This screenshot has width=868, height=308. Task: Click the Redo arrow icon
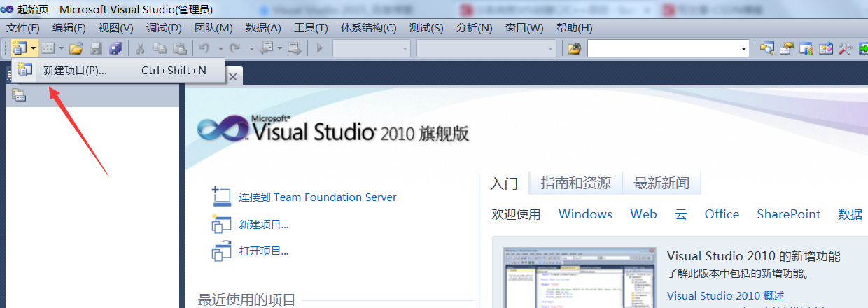point(235,48)
